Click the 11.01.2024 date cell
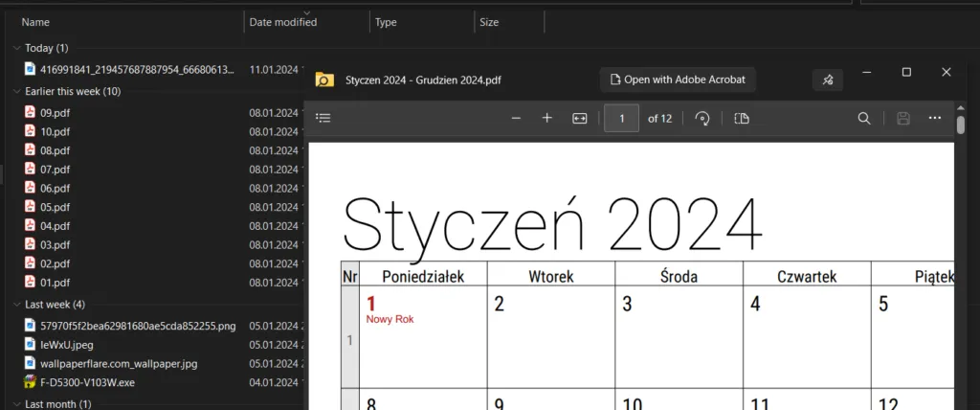The image size is (980, 410). (x=274, y=69)
